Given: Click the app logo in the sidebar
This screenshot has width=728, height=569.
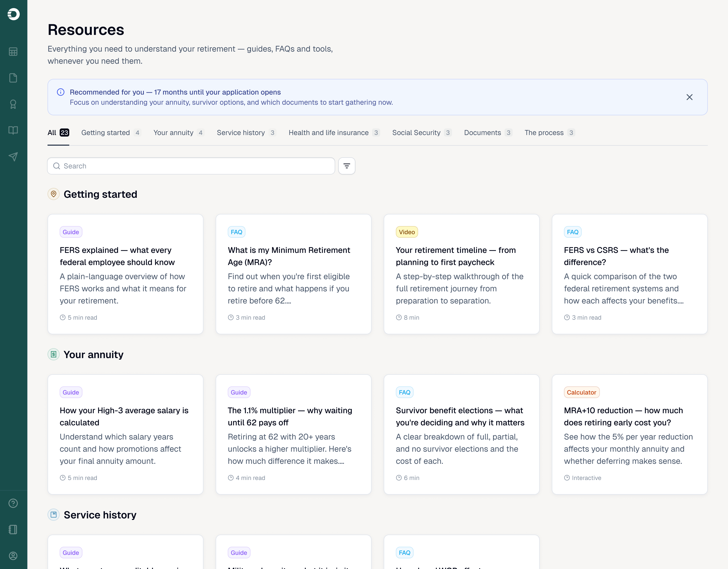Looking at the screenshot, I should [x=13, y=14].
